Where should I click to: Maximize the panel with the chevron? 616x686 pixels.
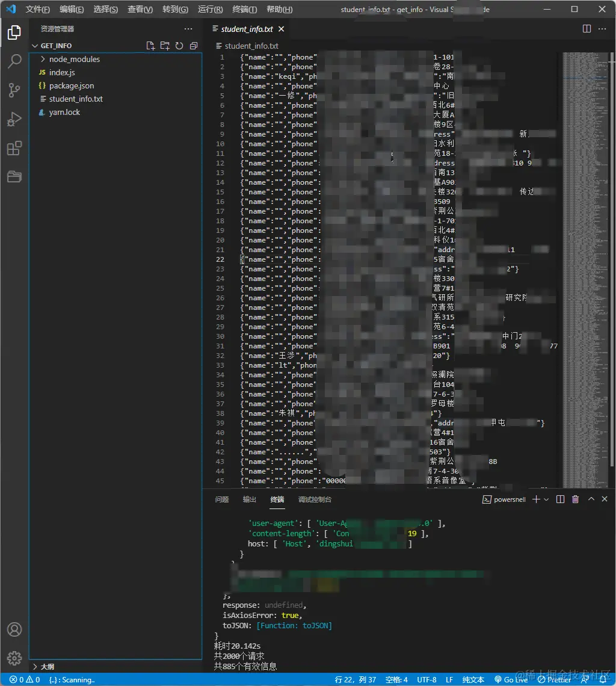591,499
